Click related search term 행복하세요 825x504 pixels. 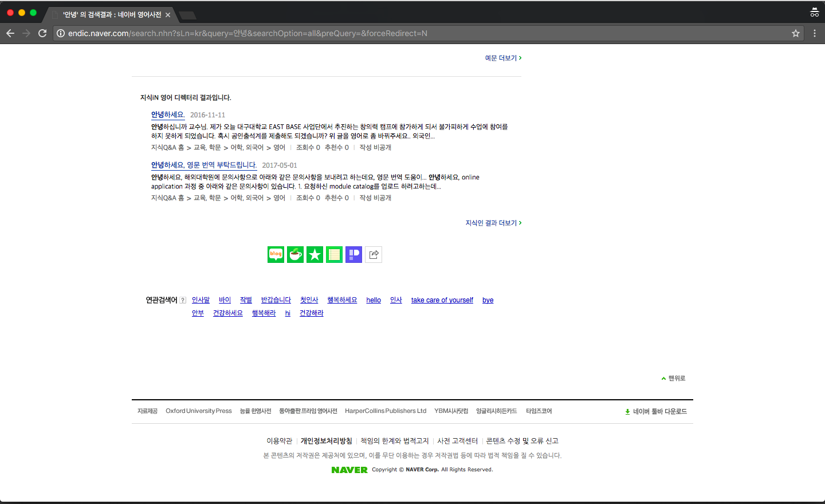pyautogui.click(x=342, y=300)
